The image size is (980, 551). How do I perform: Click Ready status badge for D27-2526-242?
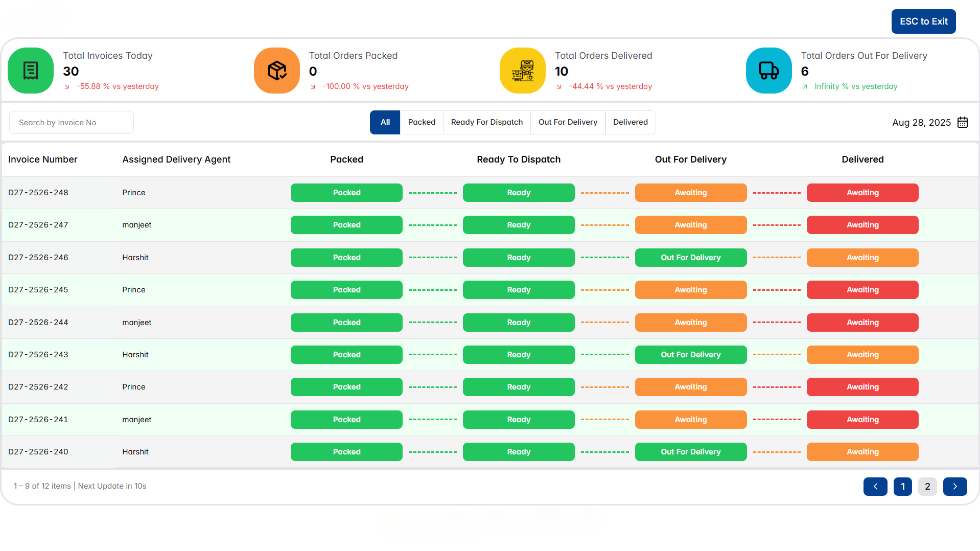pos(519,387)
